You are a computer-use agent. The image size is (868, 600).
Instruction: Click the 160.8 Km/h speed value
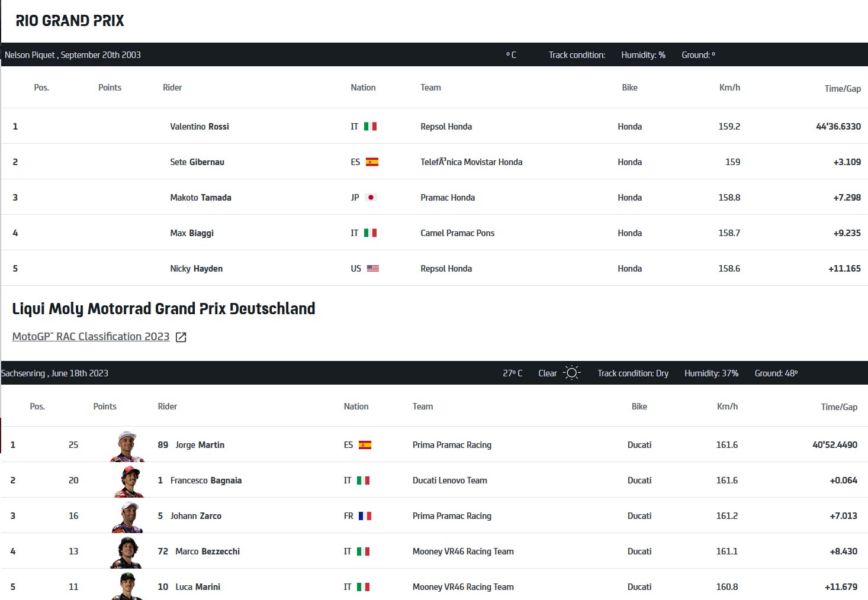click(727, 587)
